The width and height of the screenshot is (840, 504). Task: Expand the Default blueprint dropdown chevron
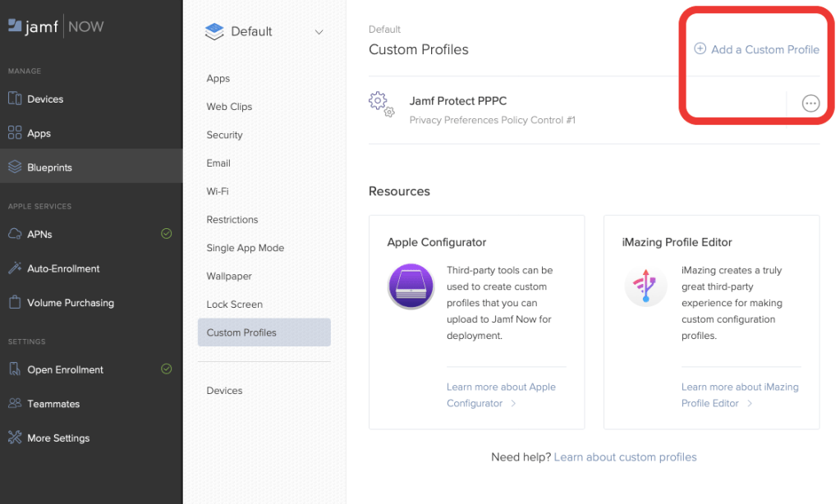[x=319, y=32]
